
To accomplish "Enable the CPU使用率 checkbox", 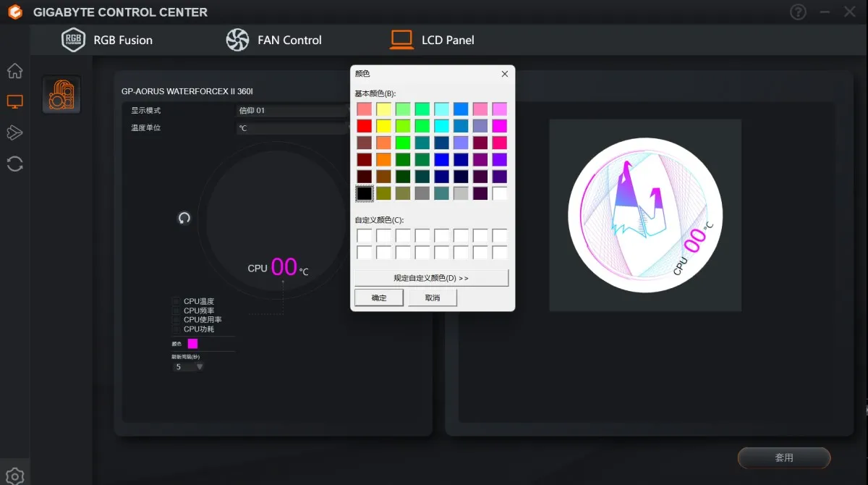I will pos(176,320).
